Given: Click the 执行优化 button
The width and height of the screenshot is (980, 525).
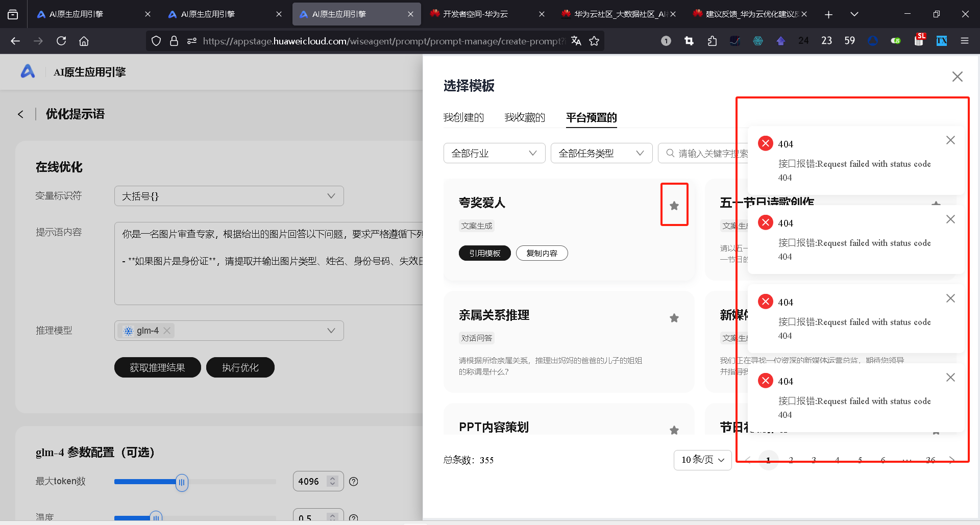Looking at the screenshot, I should (x=240, y=367).
